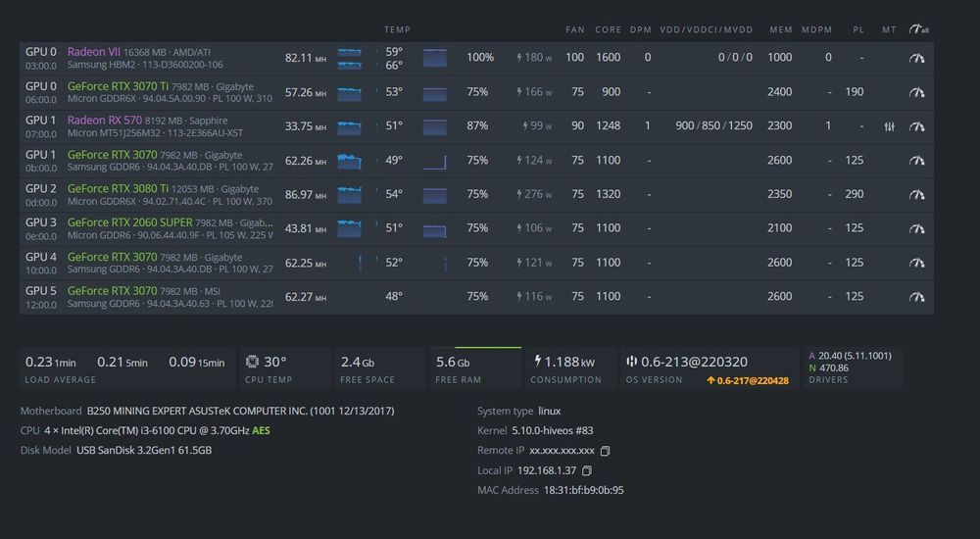The width and height of the screenshot is (980, 539).
Task: Click the USB SanDisk 3.2Gen1 disk model
Action: (x=144, y=450)
